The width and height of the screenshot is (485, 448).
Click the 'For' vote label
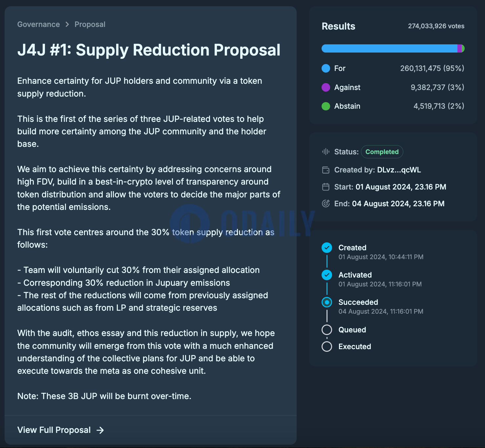pyautogui.click(x=340, y=68)
